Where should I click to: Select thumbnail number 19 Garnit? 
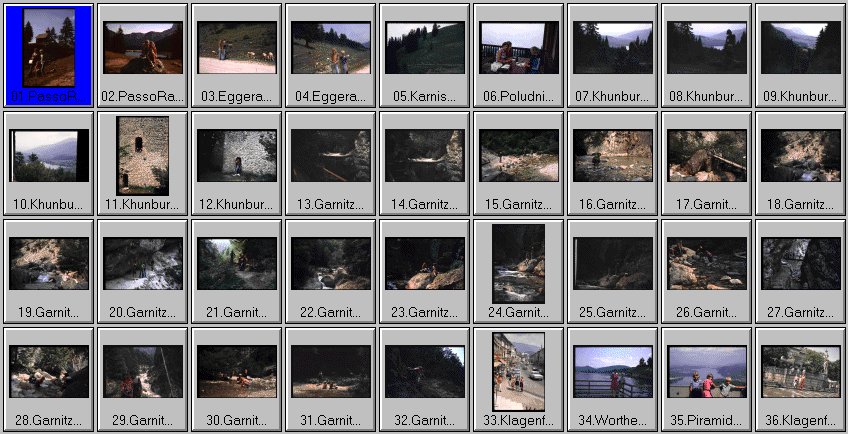[x=48, y=264]
